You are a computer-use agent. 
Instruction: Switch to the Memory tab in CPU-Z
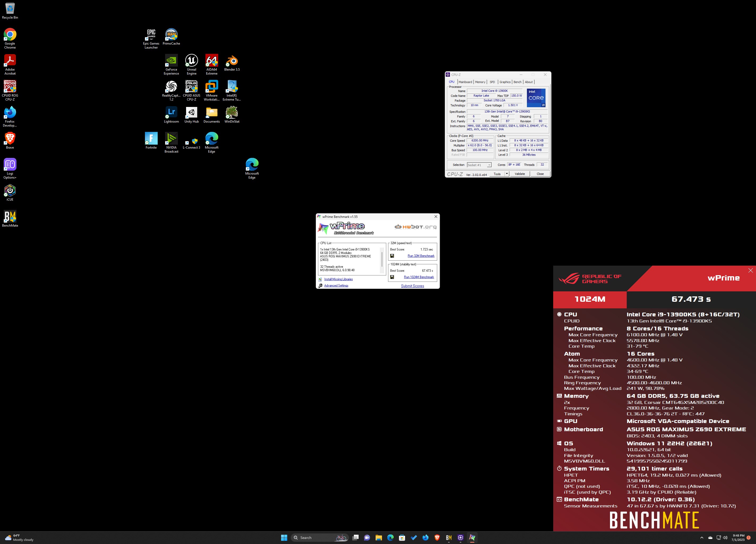(480, 82)
